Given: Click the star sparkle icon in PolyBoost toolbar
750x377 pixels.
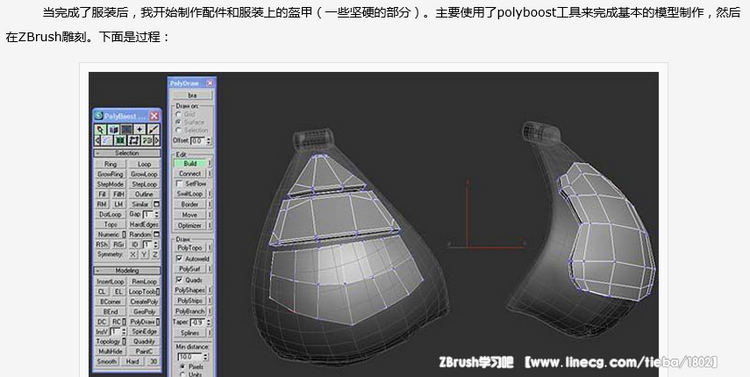Looking at the screenshot, I should 140,129.
